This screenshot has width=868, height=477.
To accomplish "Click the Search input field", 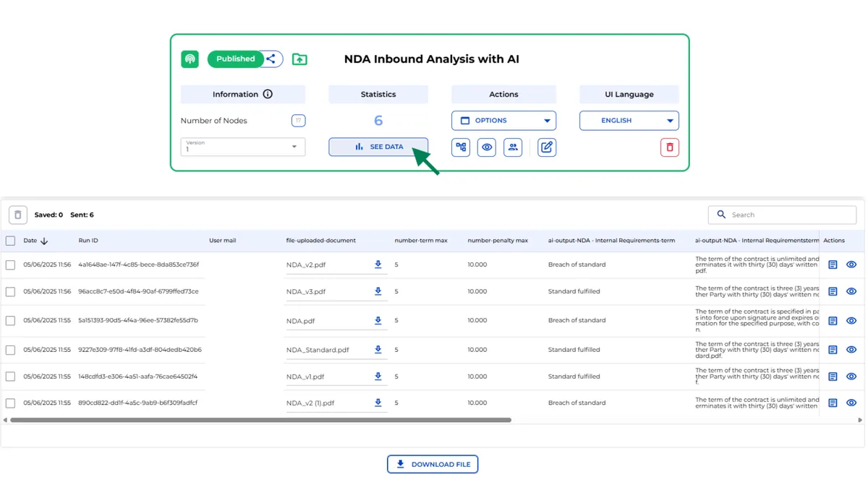I will [x=788, y=215].
